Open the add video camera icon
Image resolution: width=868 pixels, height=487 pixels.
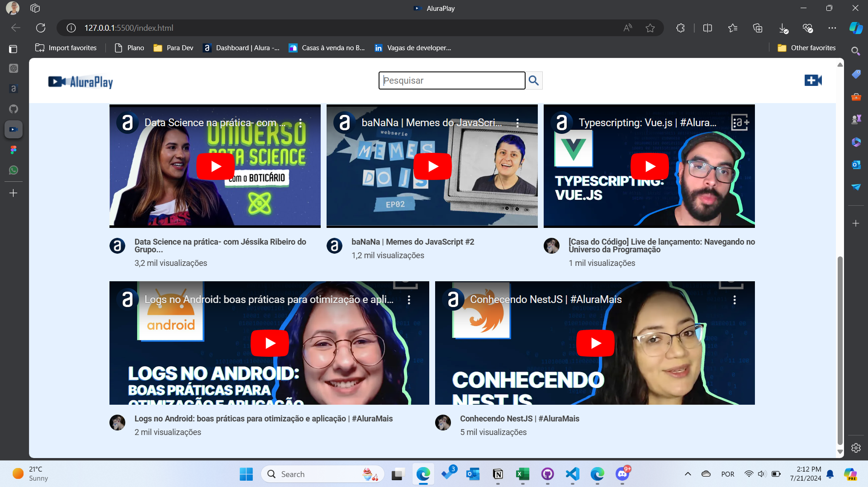[x=813, y=80]
